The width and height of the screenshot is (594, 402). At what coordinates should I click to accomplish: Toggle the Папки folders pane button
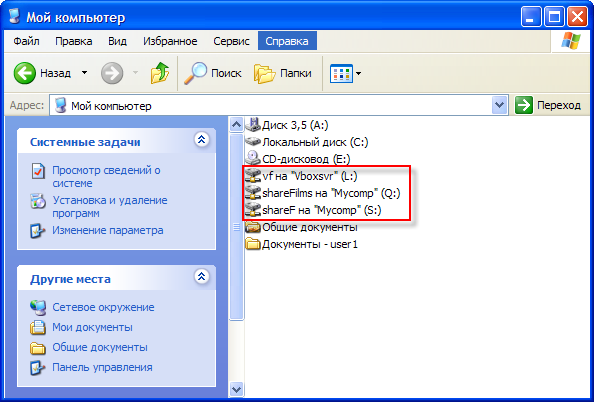283,73
